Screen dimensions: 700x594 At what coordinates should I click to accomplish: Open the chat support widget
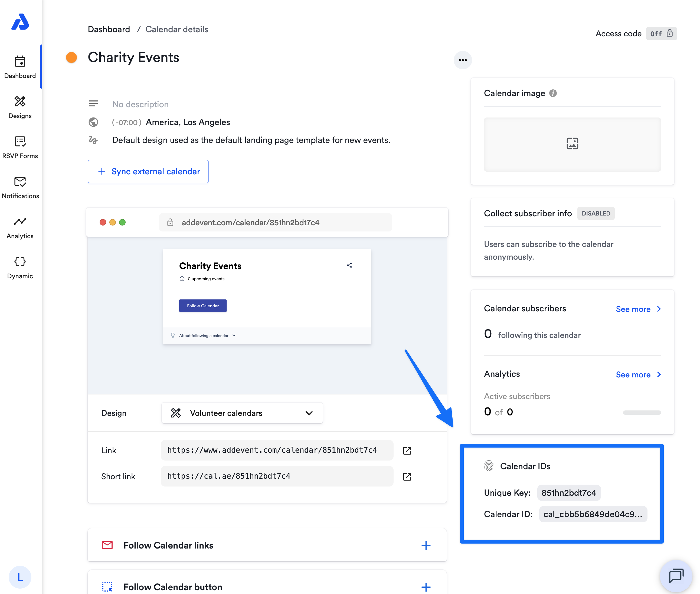tap(676, 576)
